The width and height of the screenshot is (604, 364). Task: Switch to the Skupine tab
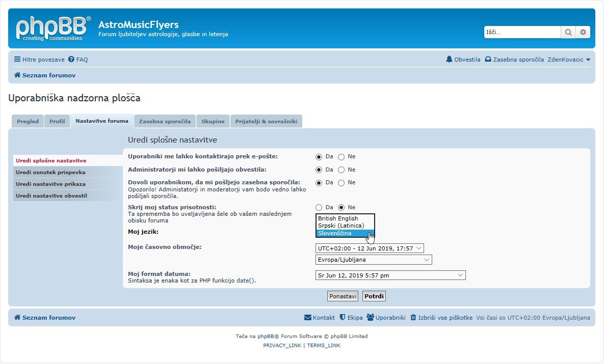(x=213, y=121)
